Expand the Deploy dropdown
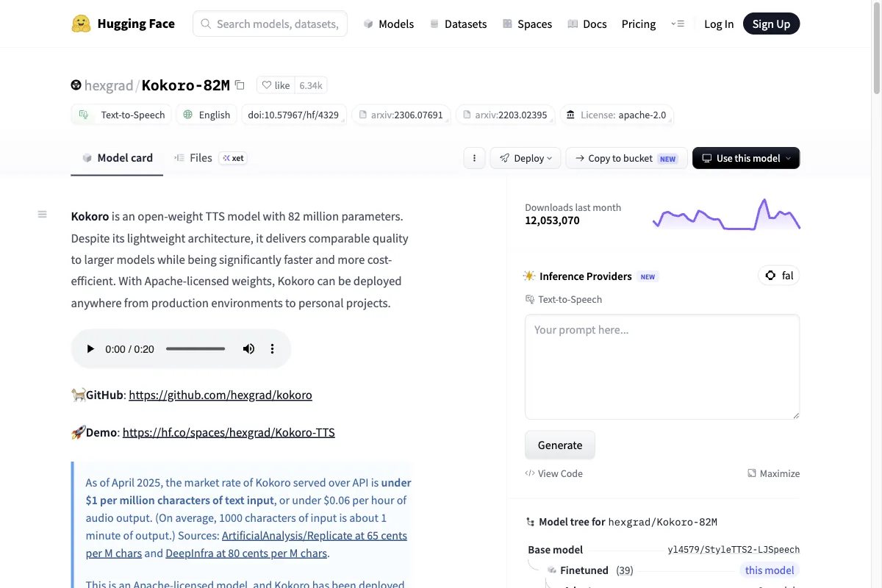 [x=526, y=158]
